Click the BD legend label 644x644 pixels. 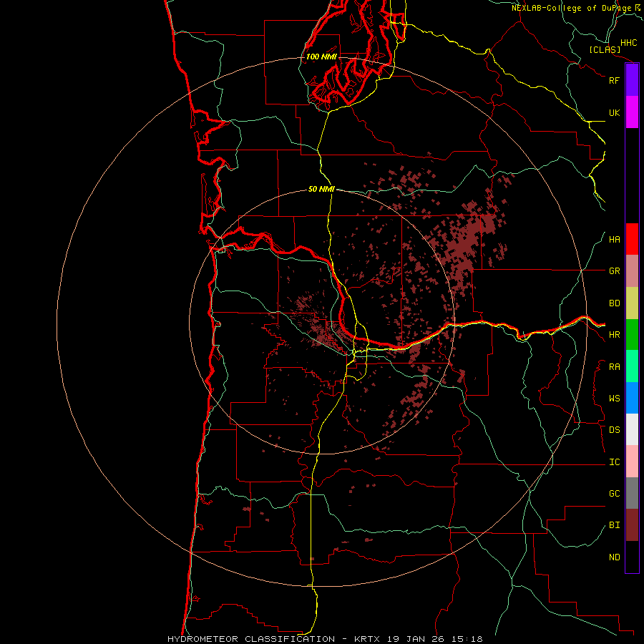pyautogui.click(x=614, y=303)
